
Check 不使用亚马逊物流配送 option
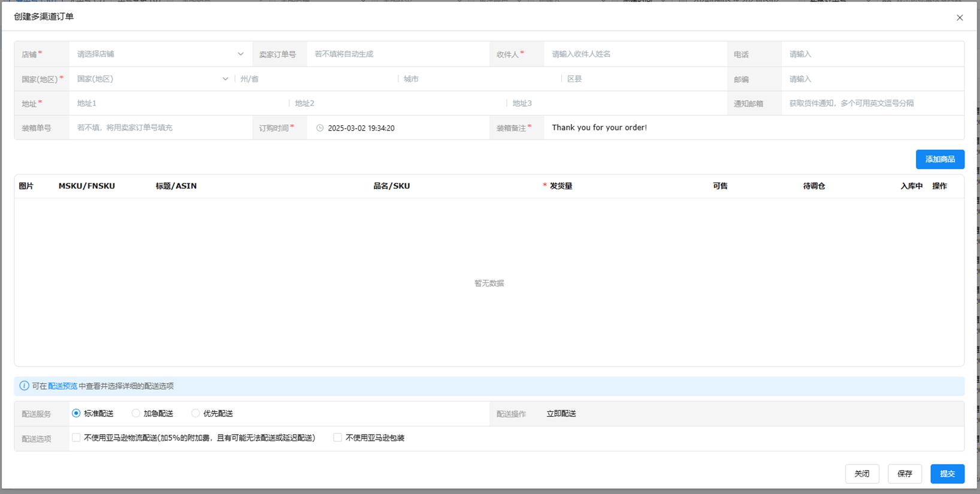click(x=76, y=438)
